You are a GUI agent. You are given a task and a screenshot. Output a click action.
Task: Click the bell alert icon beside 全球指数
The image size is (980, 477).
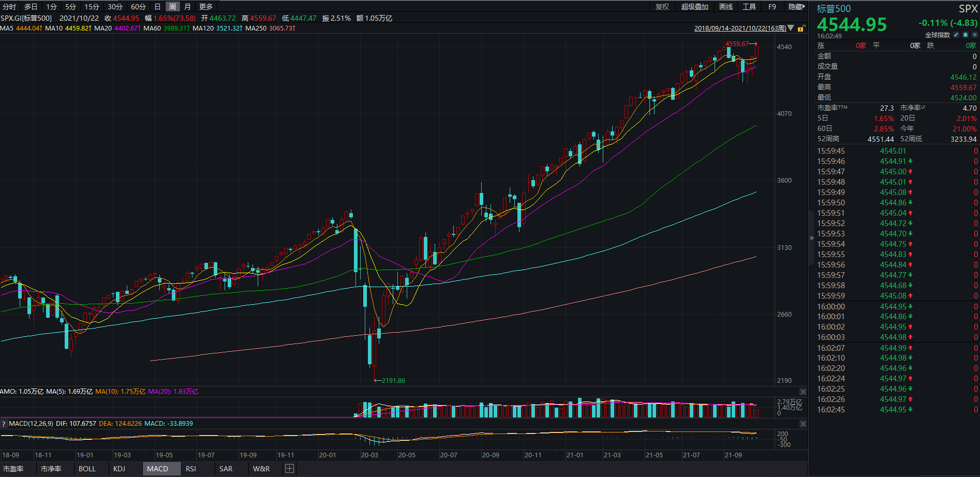(x=966, y=35)
